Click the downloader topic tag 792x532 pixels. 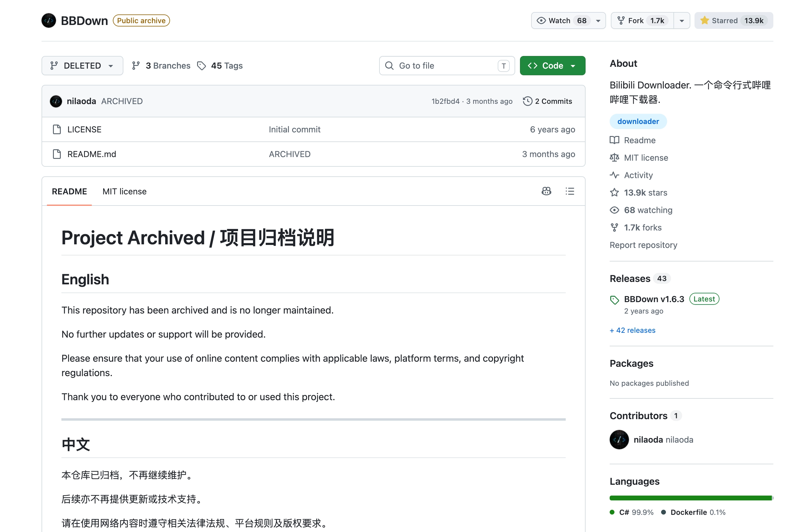tap(638, 122)
